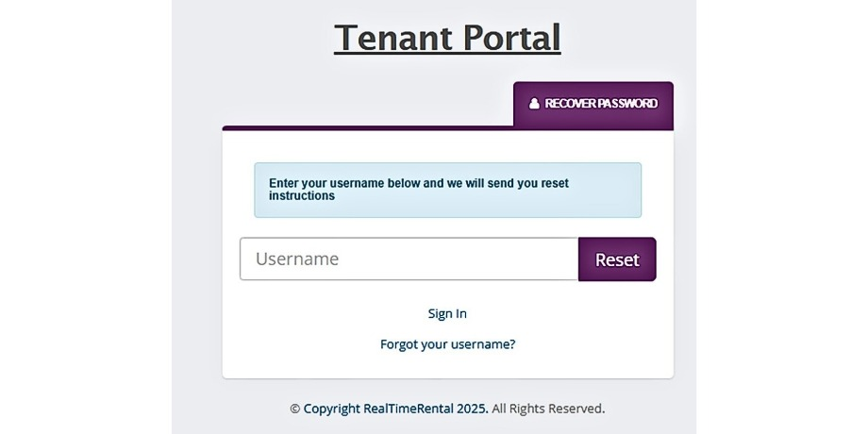Click the word 'instructions' in the blue alert
This screenshot has height=434, width=868.
click(x=302, y=196)
